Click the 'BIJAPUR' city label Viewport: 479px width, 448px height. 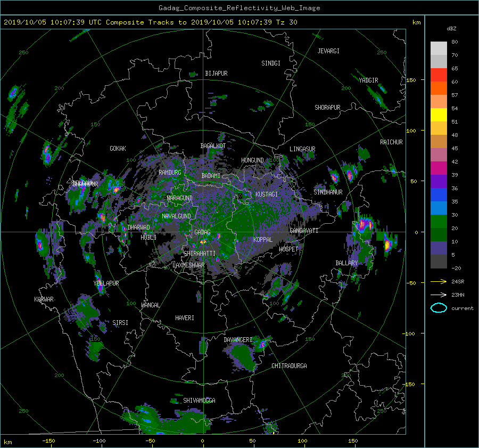(216, 74)
